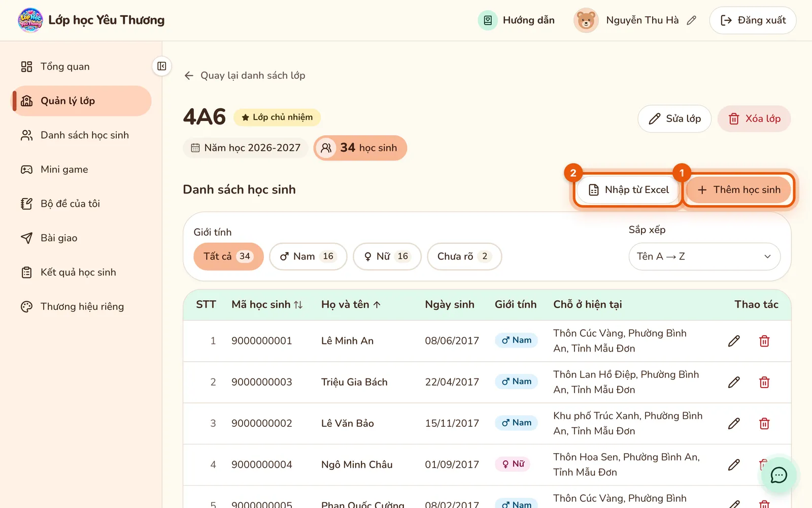Click student code 9000000004

point(262,464)
